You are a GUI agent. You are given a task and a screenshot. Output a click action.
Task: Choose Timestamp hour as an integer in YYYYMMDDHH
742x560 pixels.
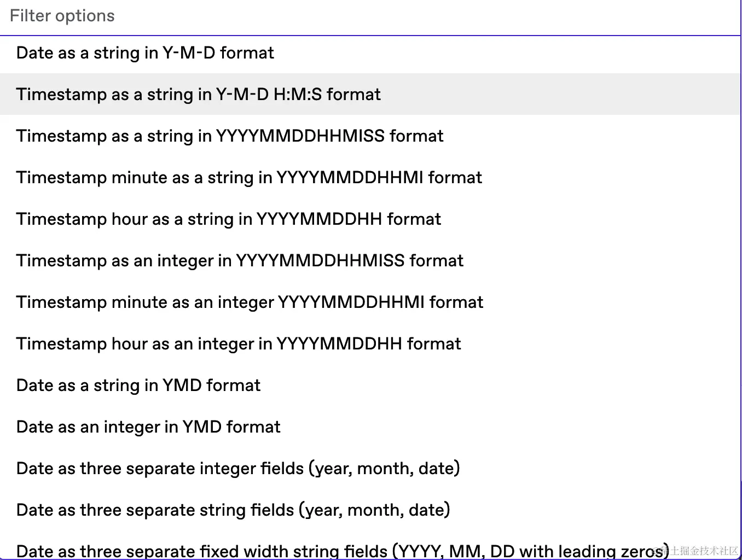[x=239, y=344]
